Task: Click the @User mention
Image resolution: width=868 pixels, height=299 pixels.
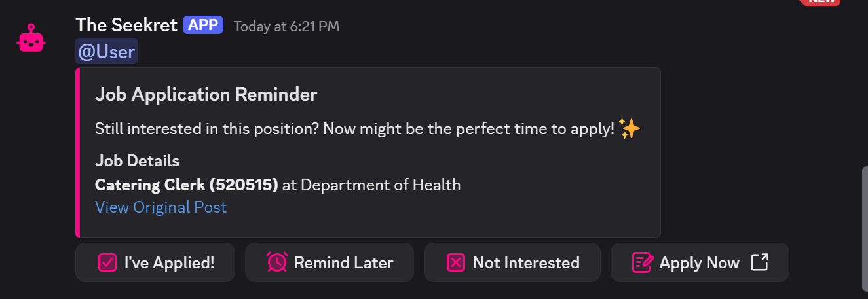Action: tap(106, 52)
